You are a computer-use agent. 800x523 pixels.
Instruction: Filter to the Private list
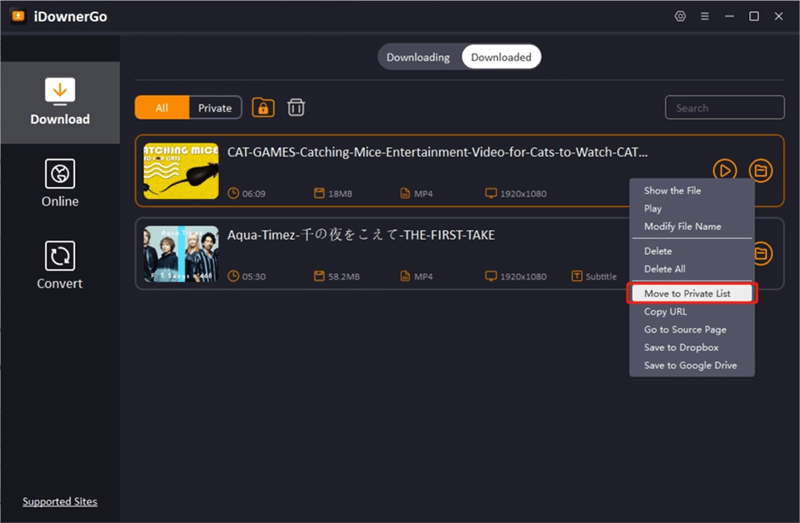pyautogui.click(x=215, y=108)
